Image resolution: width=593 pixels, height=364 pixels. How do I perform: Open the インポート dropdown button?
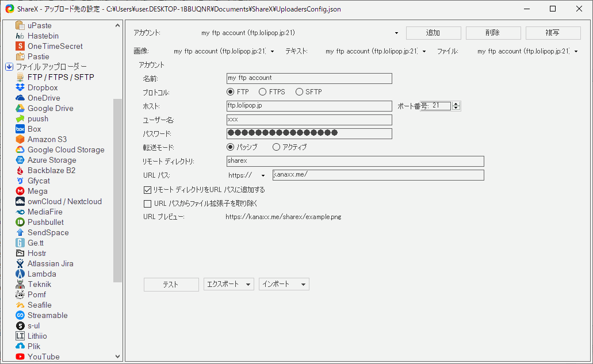[x=284, y=284]
